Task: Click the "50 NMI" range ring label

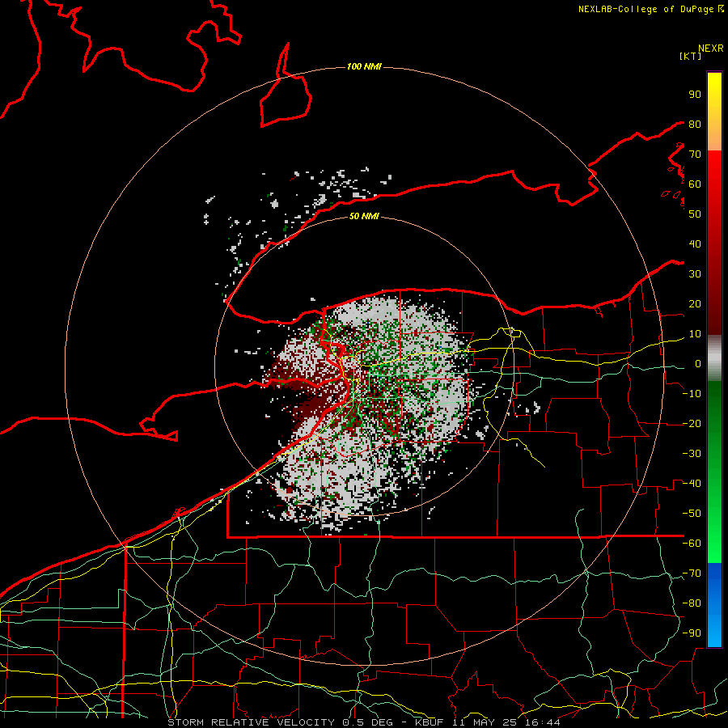Action: (364, 216)
